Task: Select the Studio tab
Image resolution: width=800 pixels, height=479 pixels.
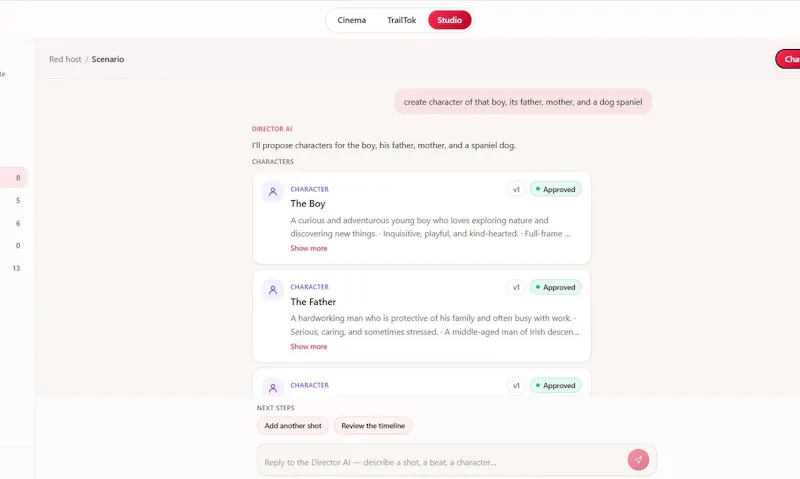Action: (x=449, y=20)
